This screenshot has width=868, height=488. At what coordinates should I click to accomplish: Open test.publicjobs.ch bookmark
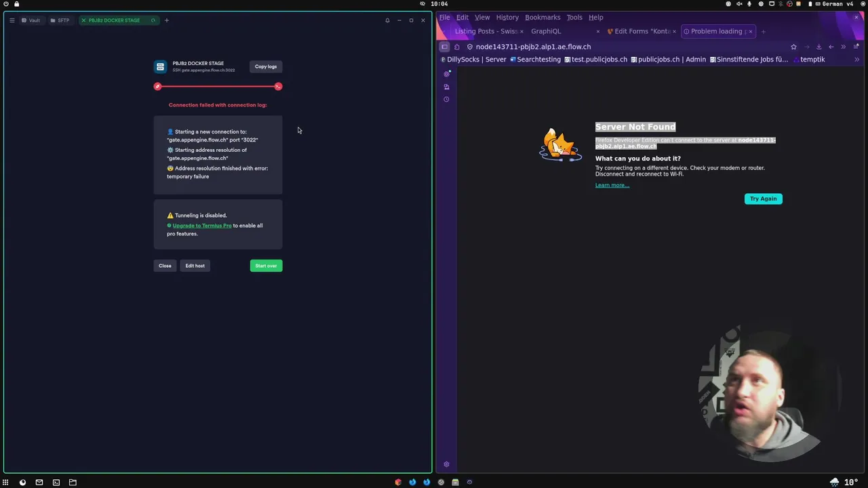click(596, 60)
